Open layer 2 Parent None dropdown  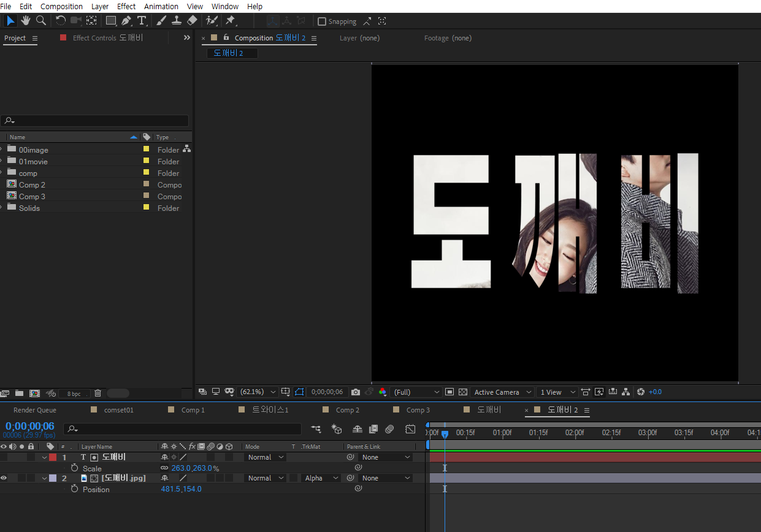click(x=385, y=478)
